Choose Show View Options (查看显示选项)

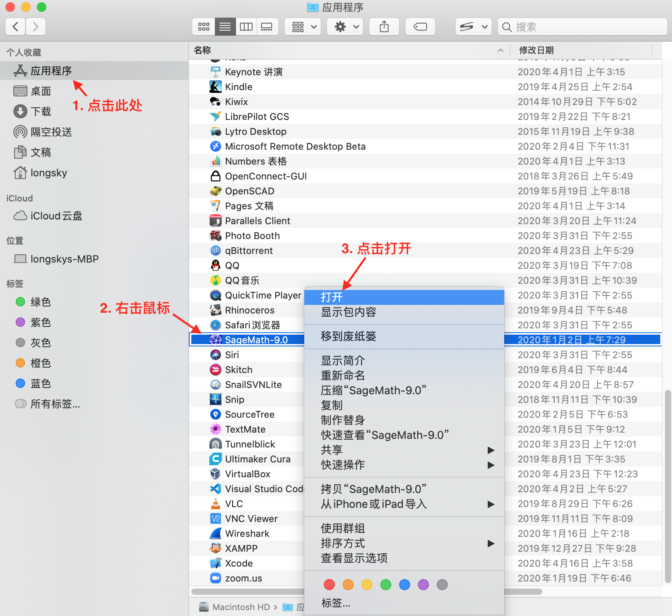[404, 558]
